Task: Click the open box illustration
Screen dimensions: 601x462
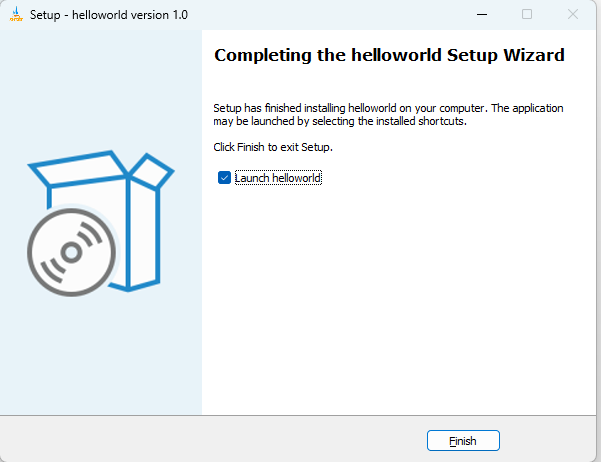Action: (101, 221)
